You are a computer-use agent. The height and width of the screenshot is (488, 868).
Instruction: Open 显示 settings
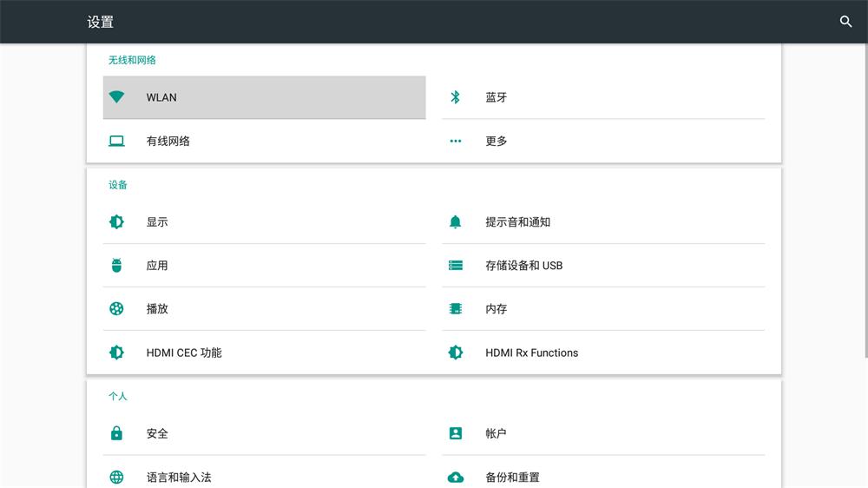pyautogui.click(x=264, y=222)
